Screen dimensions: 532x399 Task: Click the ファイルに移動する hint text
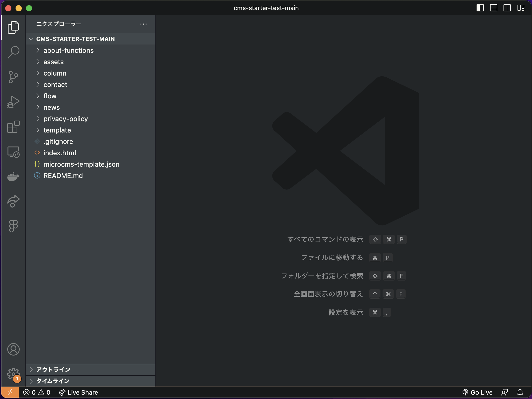point(332,258)
